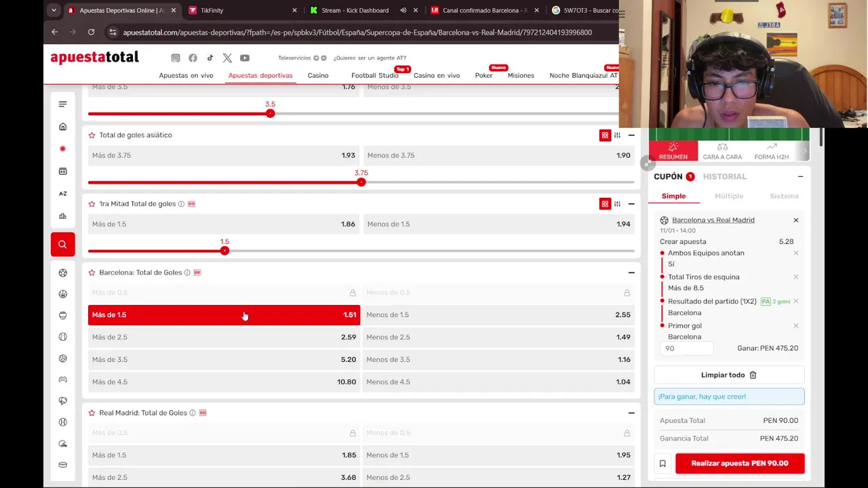Open apuestatotal Instagram icon
Viewport: 868px width, 488px height.
tap(176, 58)
